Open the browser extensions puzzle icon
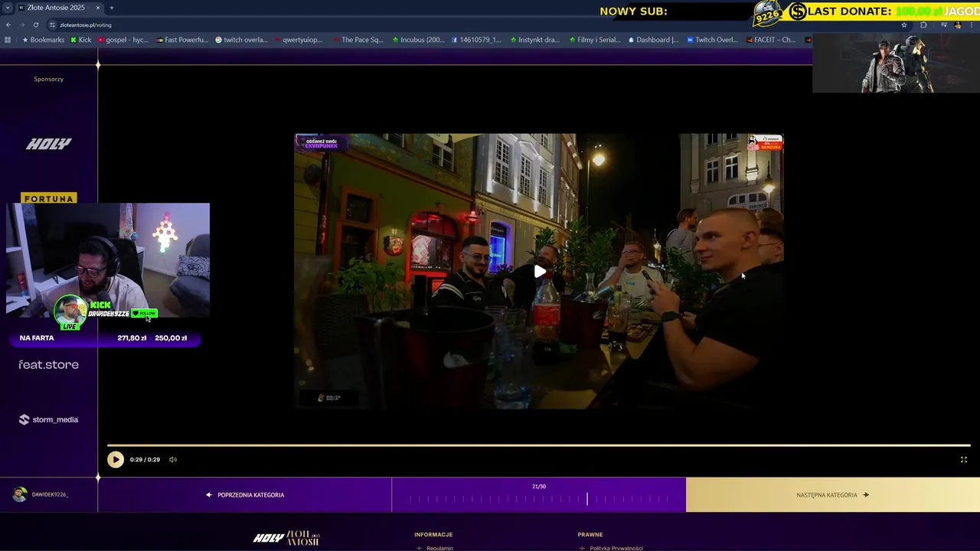Viewport: 980px width, 551px height. [x=923, y=24]
